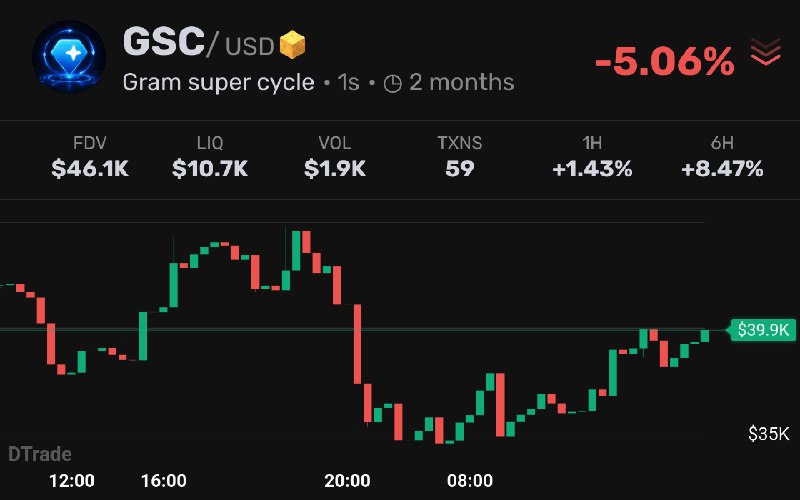Click the GSC token diamond logo
This screenshot has height=500, width=800.
(69, 57)
